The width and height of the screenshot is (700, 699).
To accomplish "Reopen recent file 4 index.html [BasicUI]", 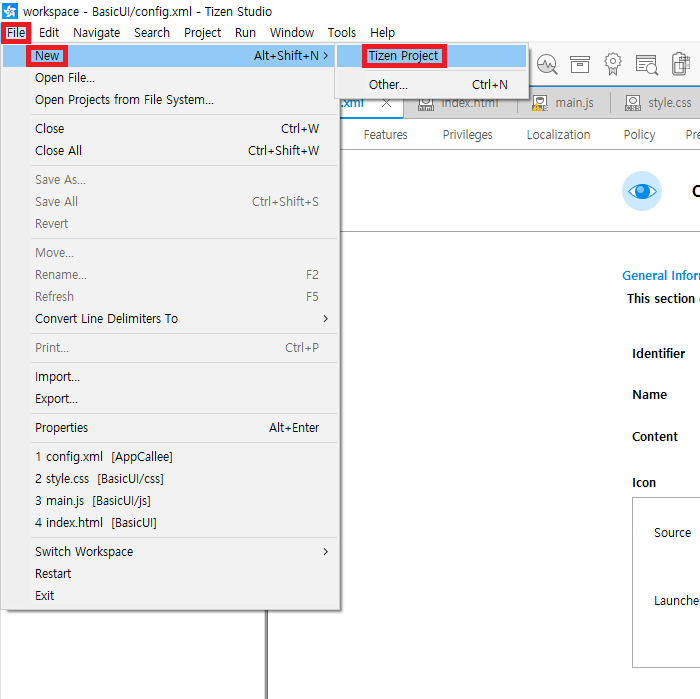I will tap(170, 522).
